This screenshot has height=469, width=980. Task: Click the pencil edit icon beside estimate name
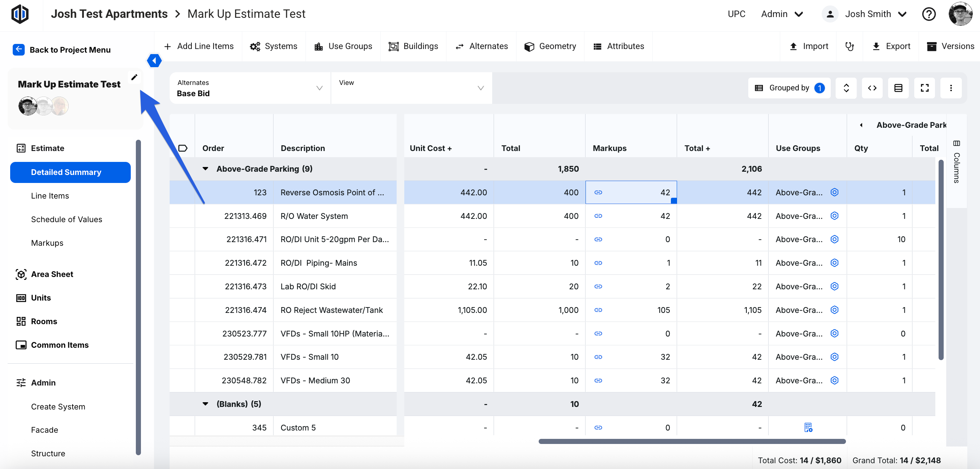pos(134,78)
